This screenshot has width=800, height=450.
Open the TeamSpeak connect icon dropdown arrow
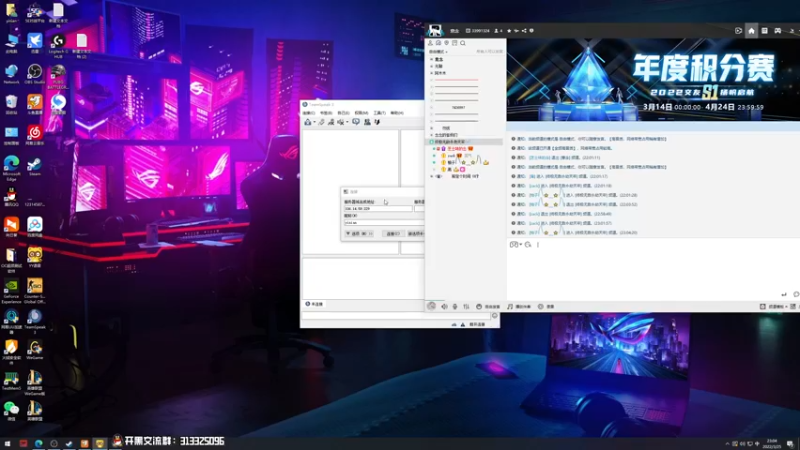pos(314,122)
